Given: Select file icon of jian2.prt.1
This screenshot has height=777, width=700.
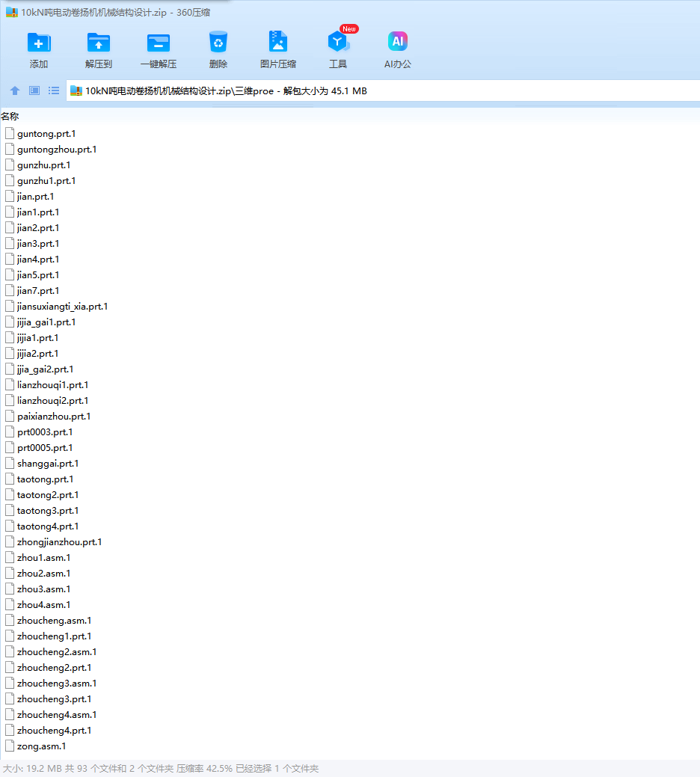Looking at the screenshot, I should click(10, 227).
